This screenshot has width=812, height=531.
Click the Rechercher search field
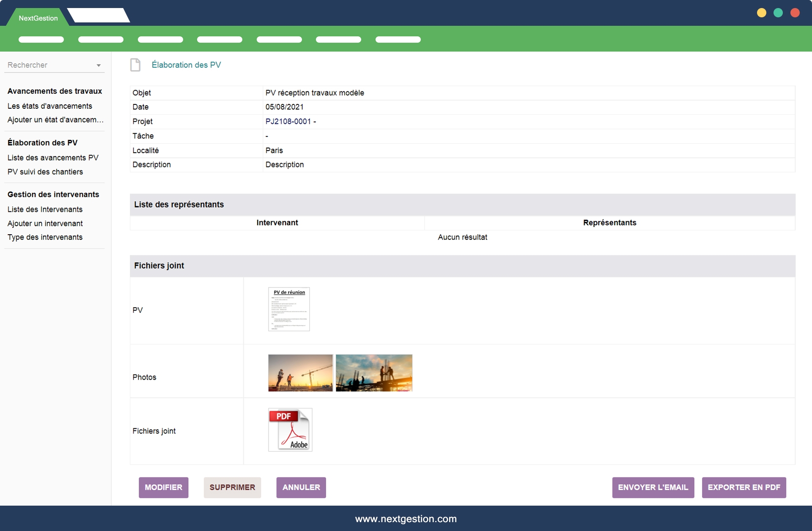coord(47,65)
